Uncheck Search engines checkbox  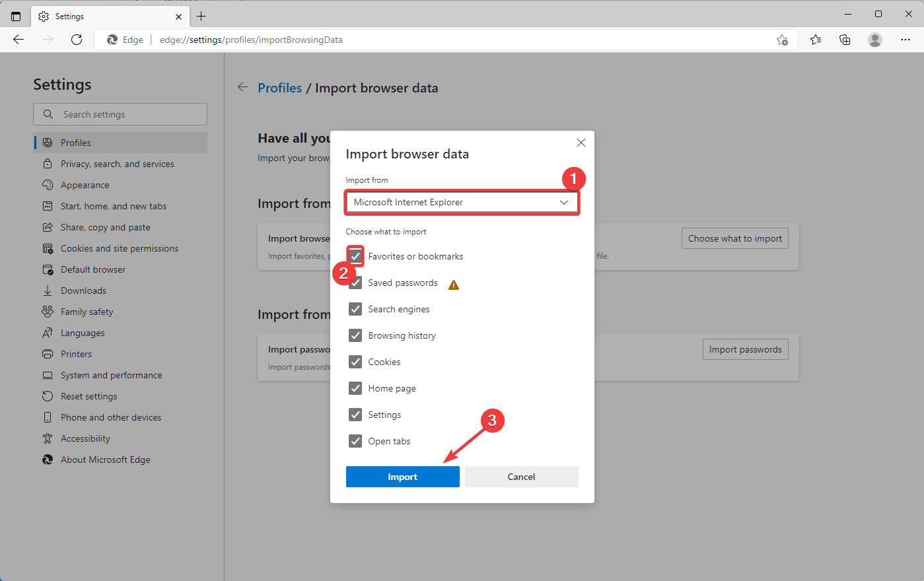(x=355, y=309)
